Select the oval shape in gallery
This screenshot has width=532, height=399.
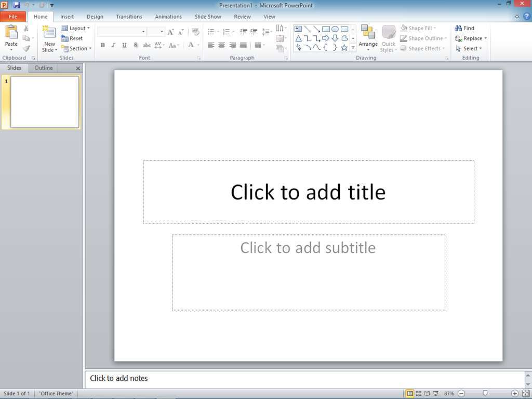pos(335,29)
